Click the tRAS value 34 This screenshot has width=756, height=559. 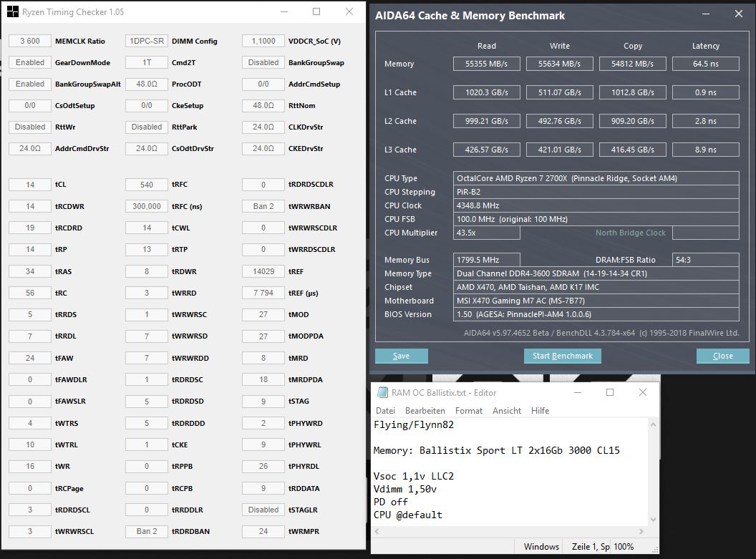coord(30,271)
